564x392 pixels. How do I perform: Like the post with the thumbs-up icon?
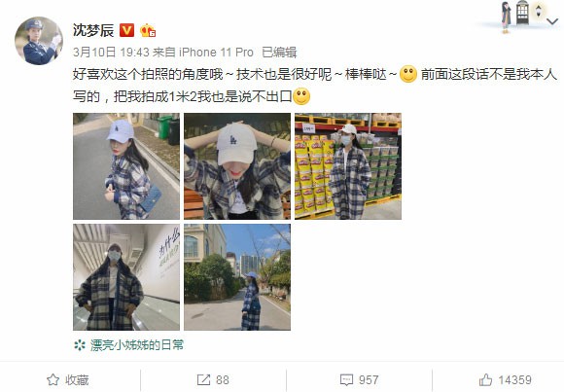485,379
